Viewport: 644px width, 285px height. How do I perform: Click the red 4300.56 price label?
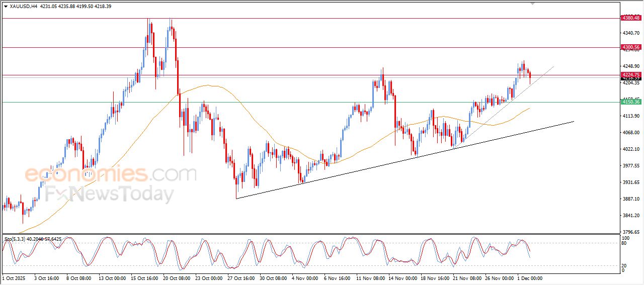(630, 47)
